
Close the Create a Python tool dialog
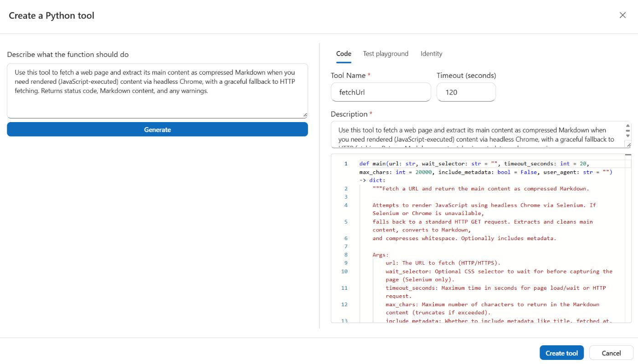[x=623, y=15]
